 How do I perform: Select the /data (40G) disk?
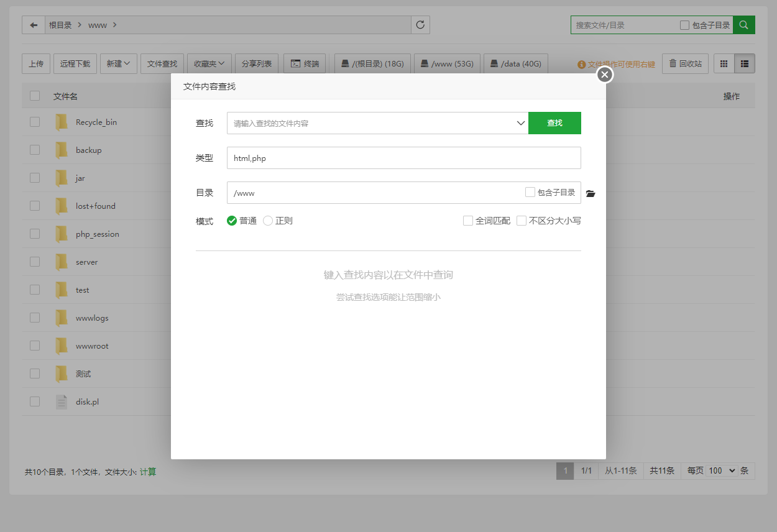pyautogui.click(x=515, y=63)
